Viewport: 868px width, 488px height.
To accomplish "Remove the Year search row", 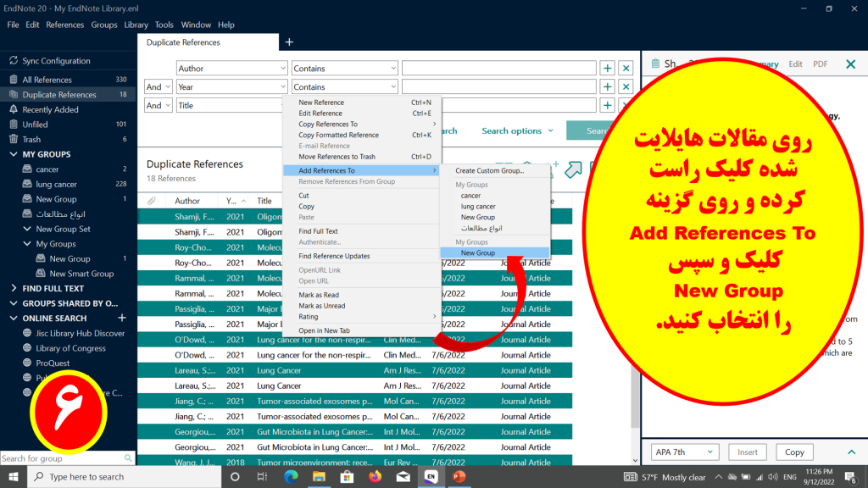I will coord(626,87).
